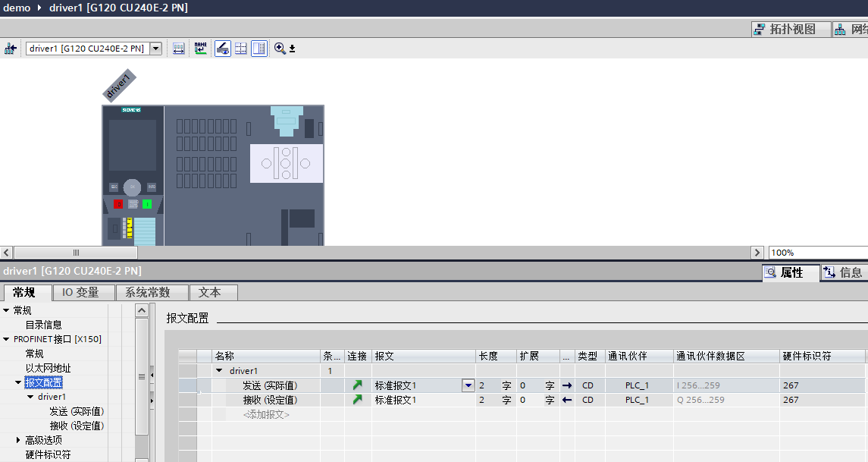This screenshot has width=868, height=462.
Task: Click the 发送 (实际值) table row name
Action: point(270,385)
